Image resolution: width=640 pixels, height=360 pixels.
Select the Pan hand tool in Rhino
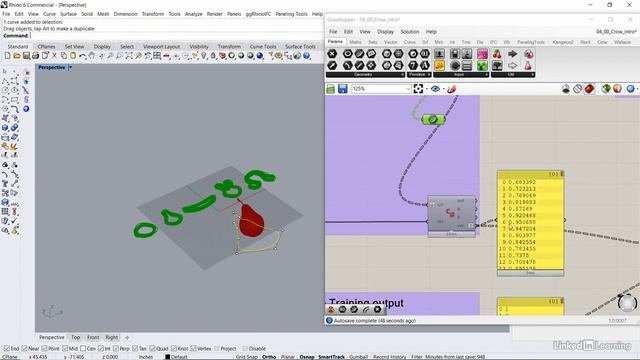click(x=92, y=56)
